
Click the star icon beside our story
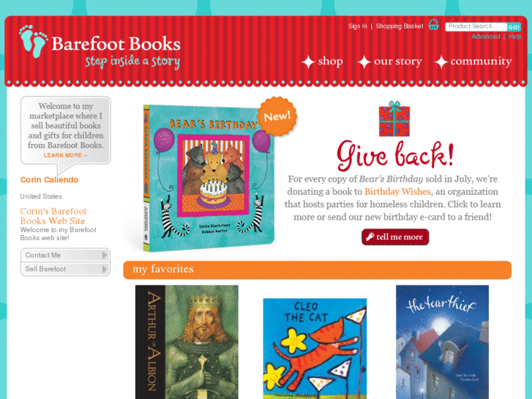[364, 61]
